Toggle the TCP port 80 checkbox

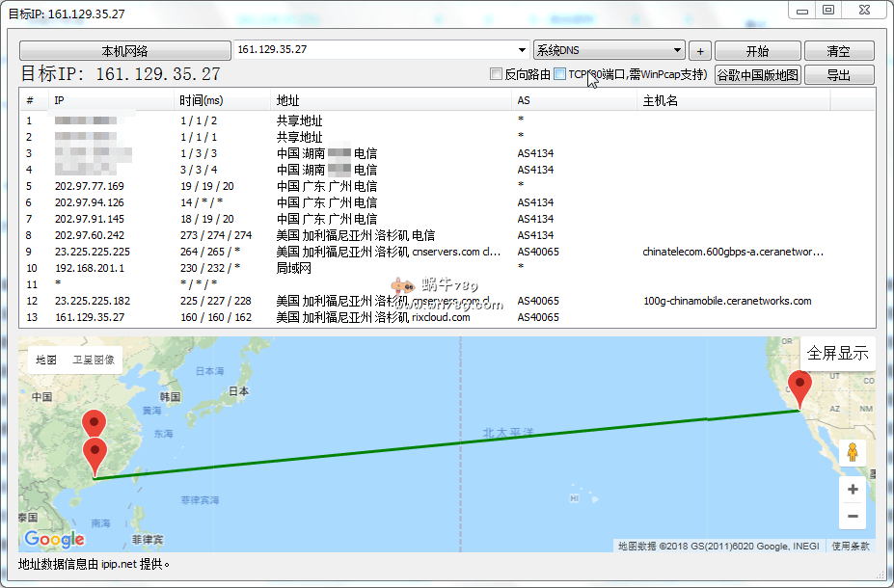pos(560,74)
